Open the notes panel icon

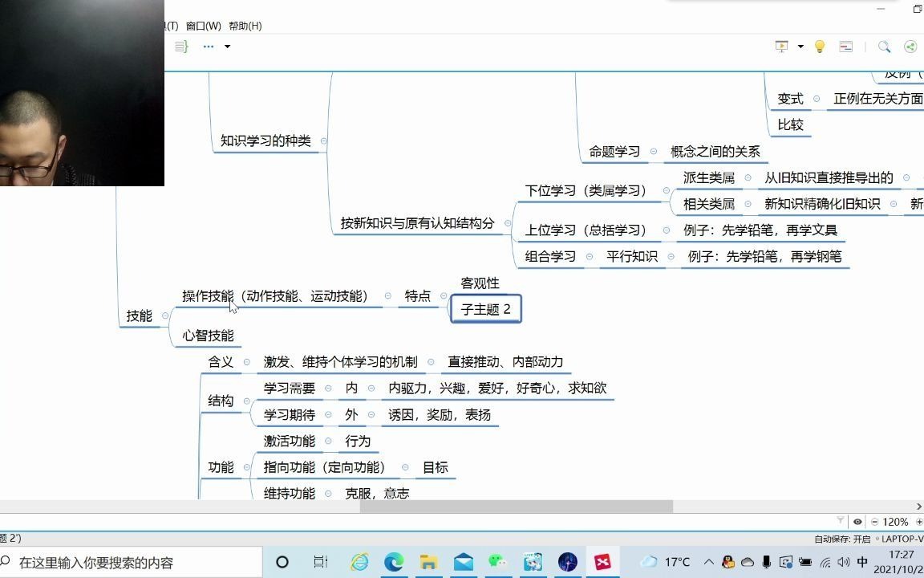[845, 46]
